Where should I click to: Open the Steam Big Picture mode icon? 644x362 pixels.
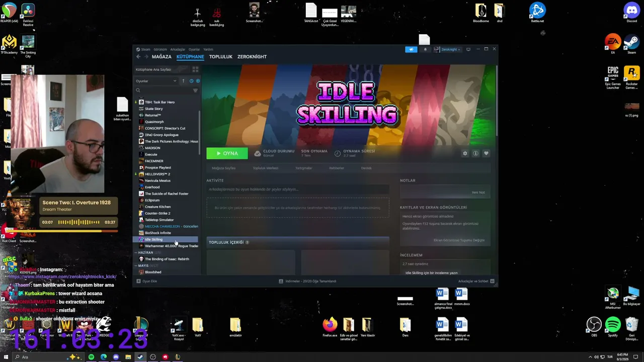click(x=468, y=49)
